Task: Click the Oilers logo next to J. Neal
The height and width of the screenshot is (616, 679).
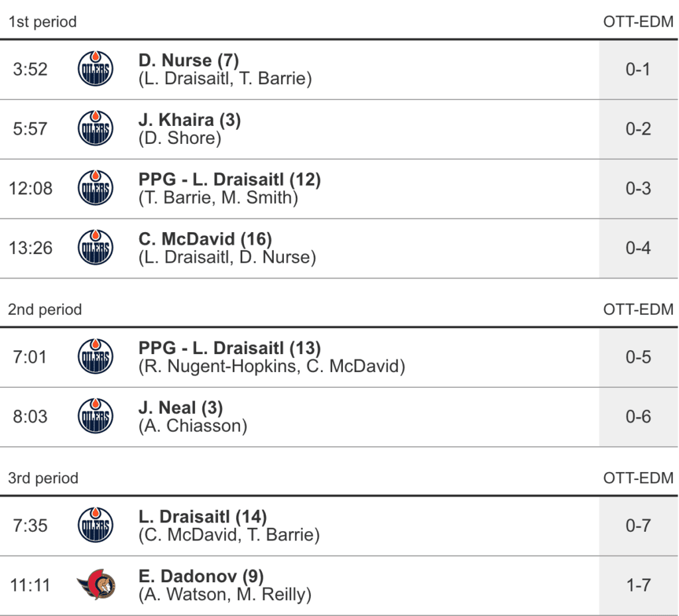Action: click(x=95, y=416)
